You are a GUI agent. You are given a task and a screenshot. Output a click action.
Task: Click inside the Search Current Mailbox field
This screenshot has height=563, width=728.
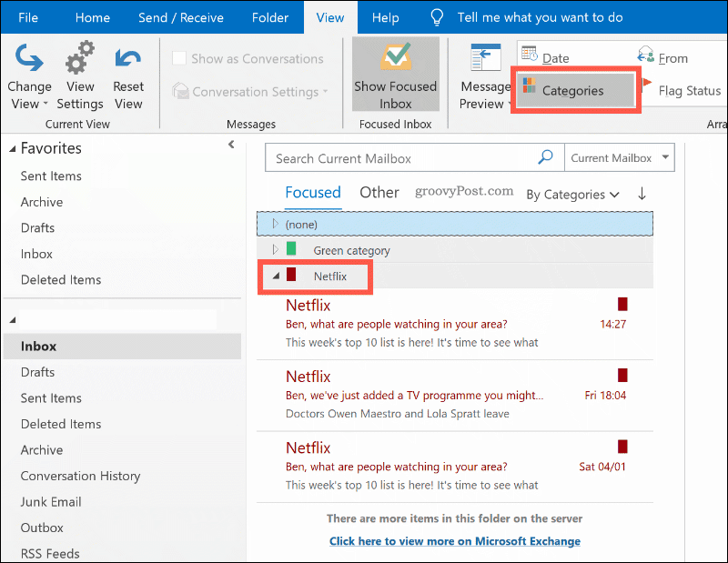coord(391,157)
